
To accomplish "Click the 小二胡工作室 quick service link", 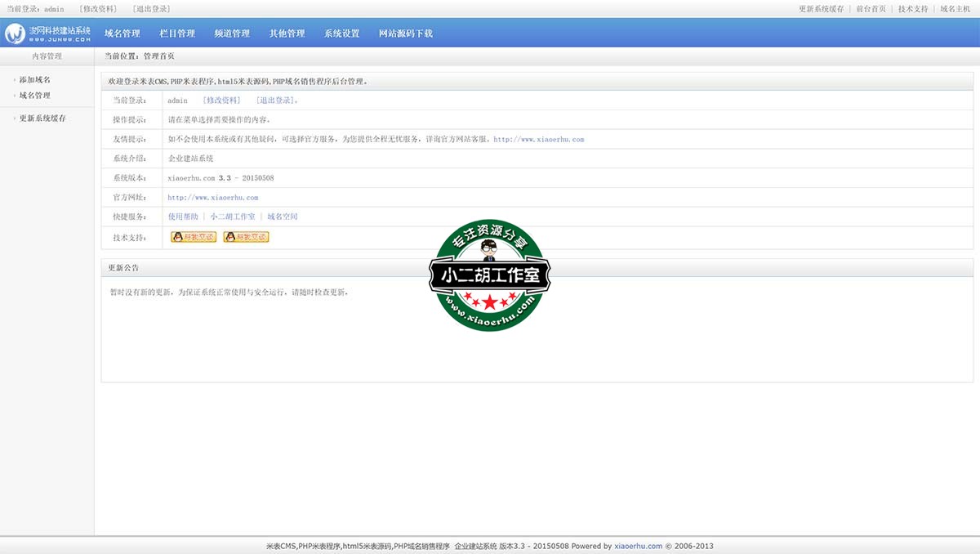I will click(x=232, y=216).
